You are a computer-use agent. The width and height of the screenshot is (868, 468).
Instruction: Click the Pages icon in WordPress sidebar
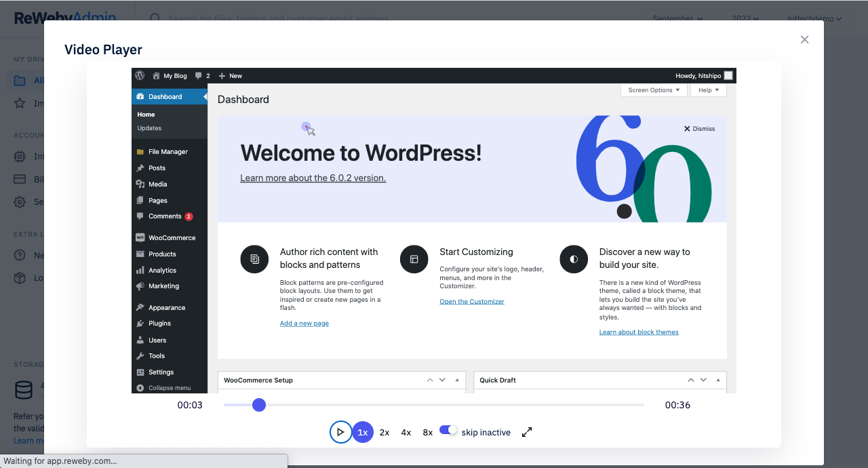pyautogui.click(x=140, y=201)
